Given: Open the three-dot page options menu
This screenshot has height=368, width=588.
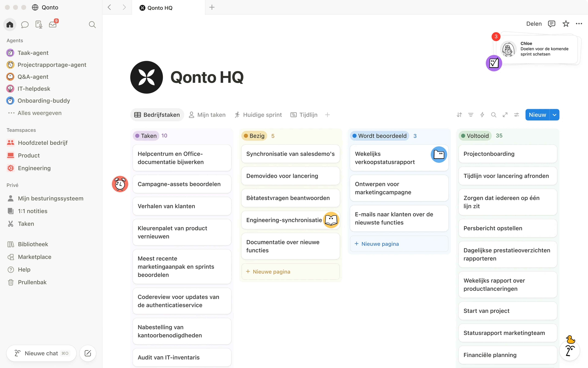Looking at the screenshot, I should click(x=579, y=24).
